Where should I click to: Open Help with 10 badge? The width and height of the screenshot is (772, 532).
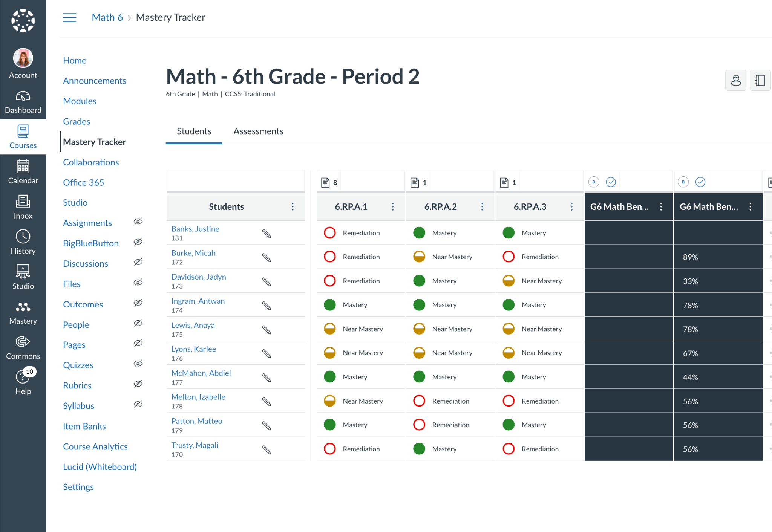[23, 381]
